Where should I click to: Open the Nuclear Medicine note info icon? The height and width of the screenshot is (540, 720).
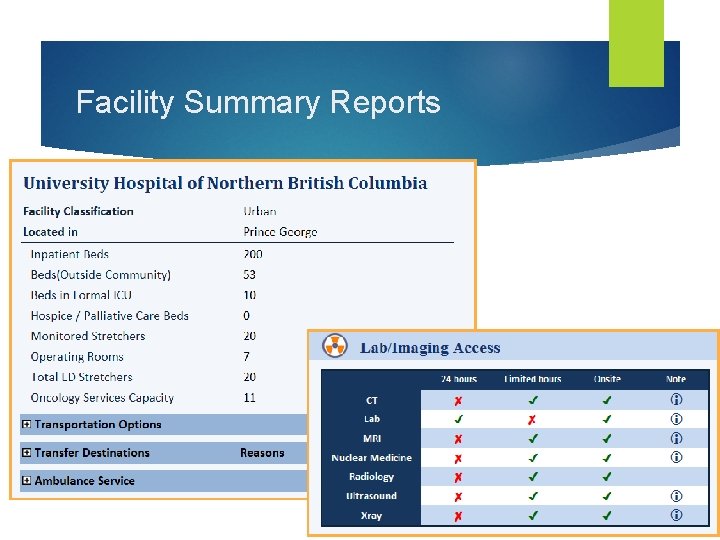pos(676,457)
